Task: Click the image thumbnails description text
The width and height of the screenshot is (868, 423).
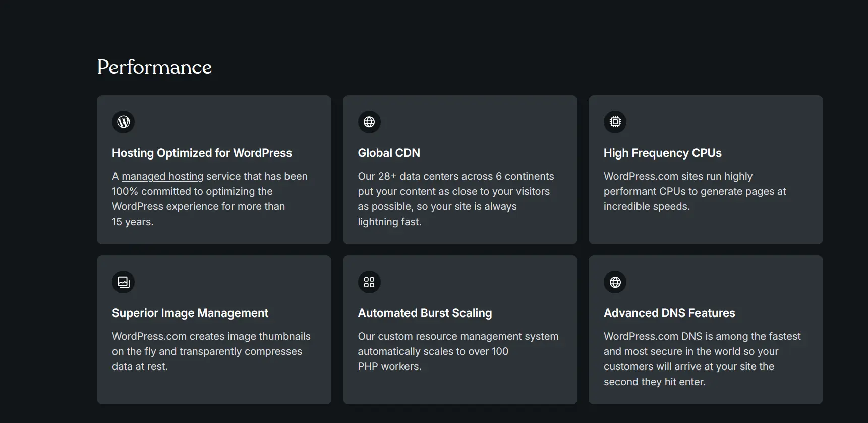Action: coord(211,351)
